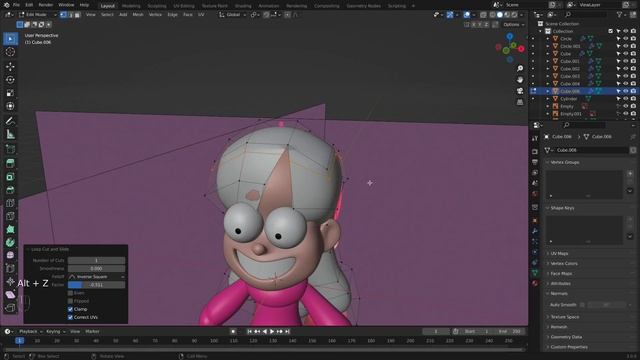Image resolution: width=640 pixels, height=360 pixels.
Task: Select the Cursor tool
Action: click(10, 52)
